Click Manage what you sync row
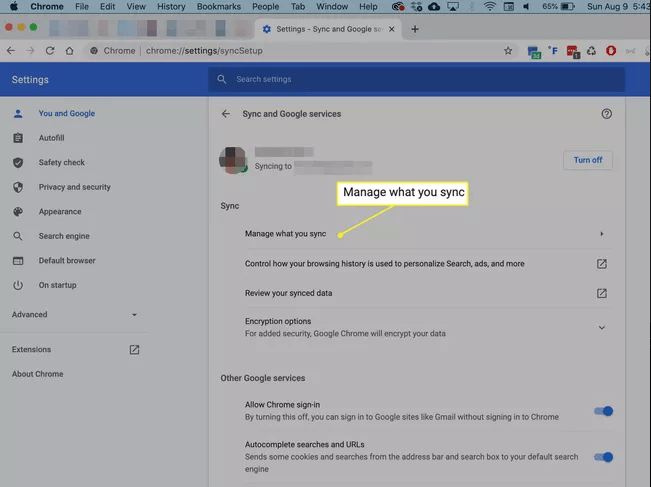Screen dimensions: 651x487 (x=428, y=234)
